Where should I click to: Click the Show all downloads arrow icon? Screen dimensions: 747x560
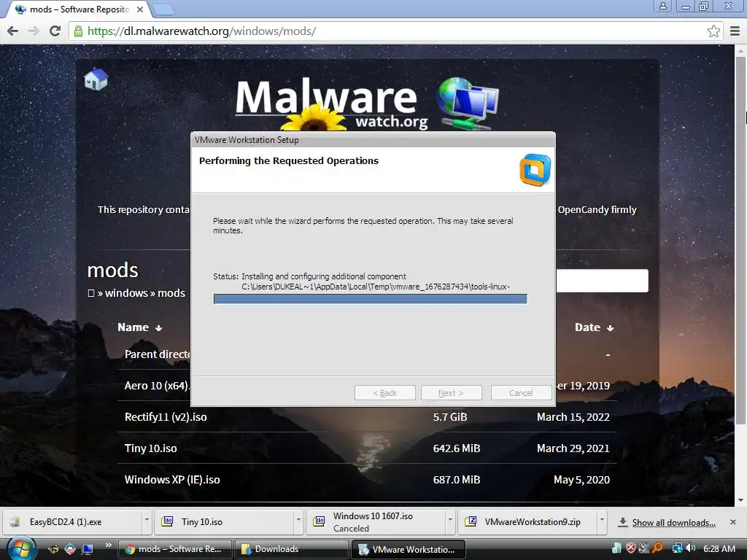(622, 522)
